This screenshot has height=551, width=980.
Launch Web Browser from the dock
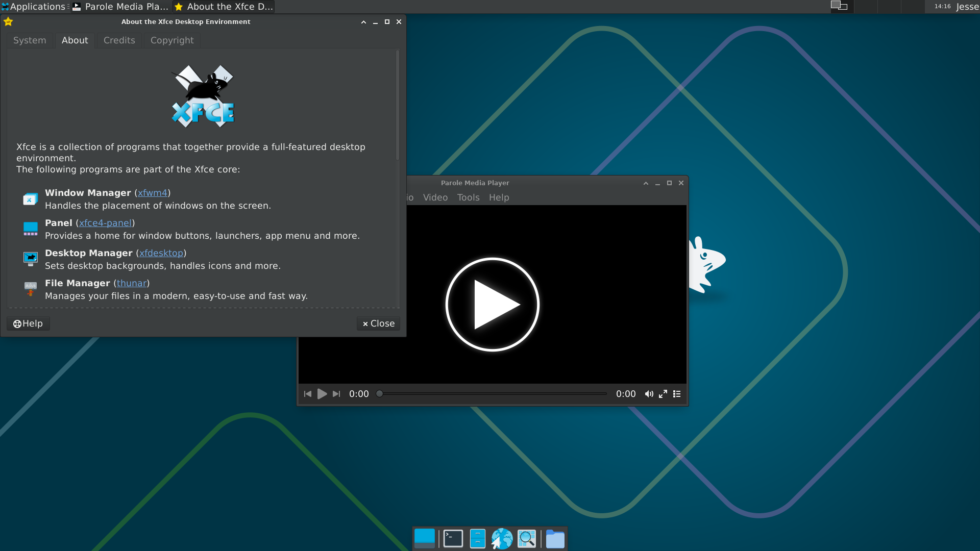pos(502,539)
